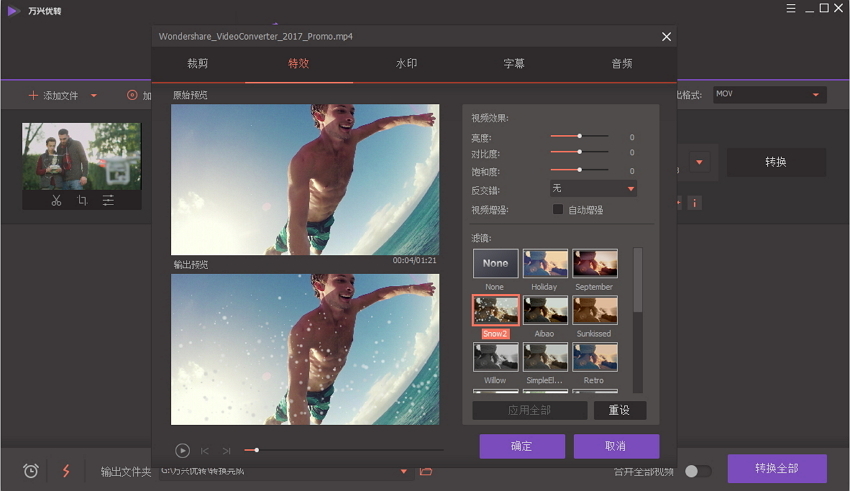Click the crop icon under the video thumbnail
Viewport: 850px width, 491px height.
click(x=82, y=201)
